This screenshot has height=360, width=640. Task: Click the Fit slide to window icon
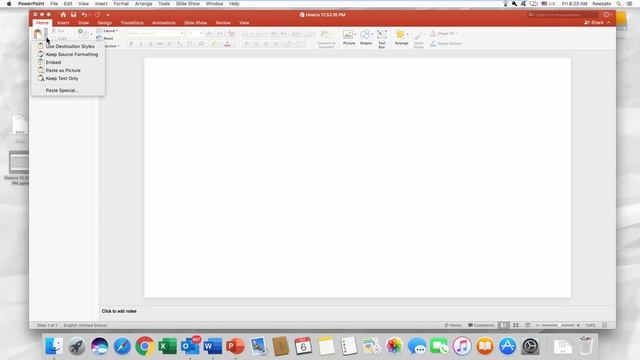click(x=604, y=325)
